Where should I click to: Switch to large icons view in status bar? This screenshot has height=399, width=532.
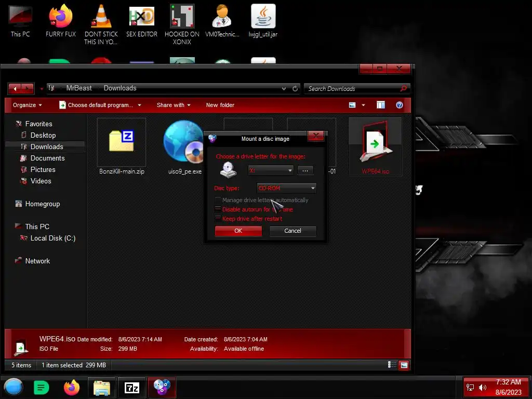404,365
